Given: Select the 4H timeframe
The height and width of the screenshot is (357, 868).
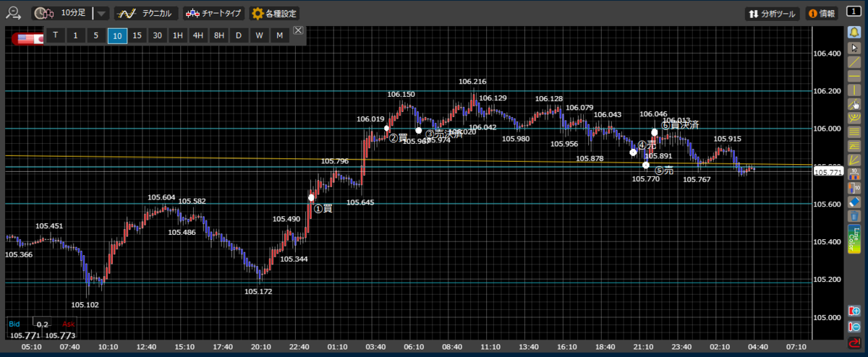Looking at the screenshot, I should [x=198, y=35].
